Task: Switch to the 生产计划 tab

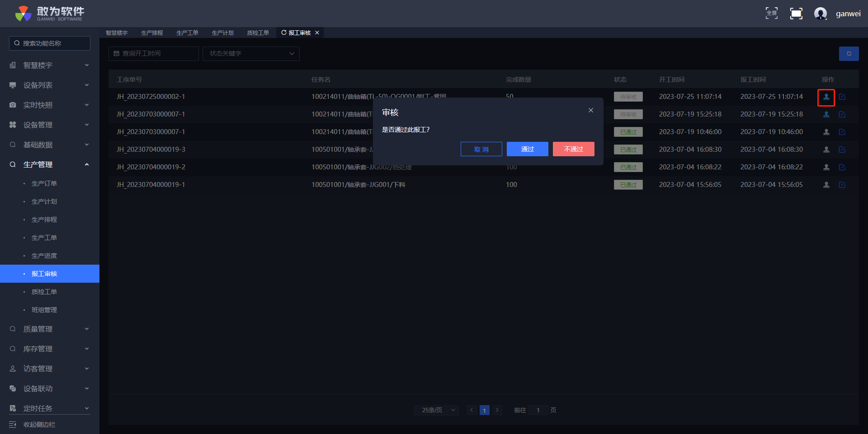Action: click(x=222, y=33)
